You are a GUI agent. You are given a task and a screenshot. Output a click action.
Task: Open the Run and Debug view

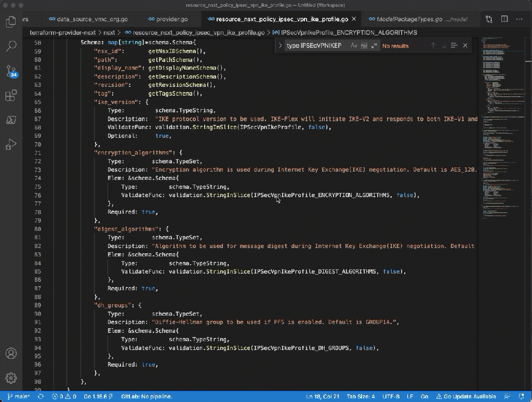pos(11,145)
